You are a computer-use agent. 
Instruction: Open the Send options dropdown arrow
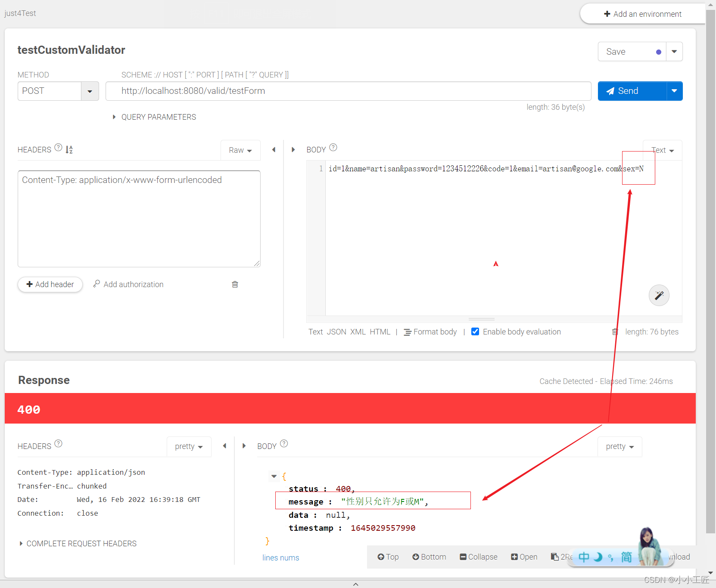tap(674, 91)
